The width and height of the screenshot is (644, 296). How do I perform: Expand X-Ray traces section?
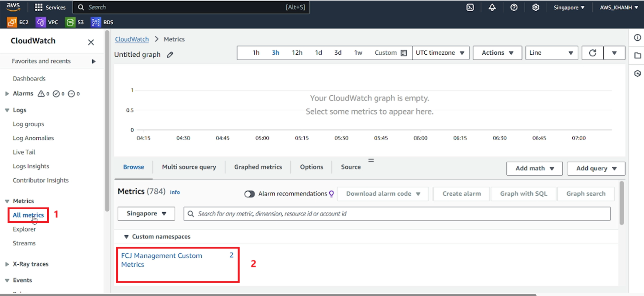pyautogui.click(x=7, y=264)
